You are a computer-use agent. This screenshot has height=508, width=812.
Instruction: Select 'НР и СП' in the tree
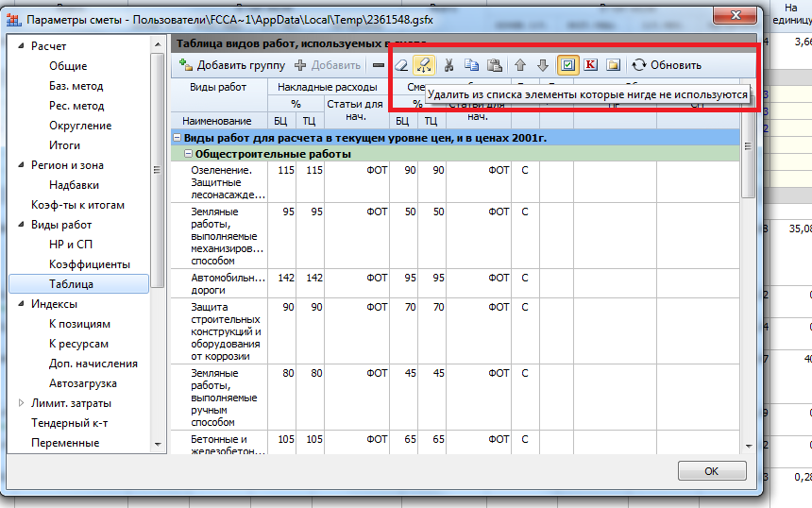69,245
